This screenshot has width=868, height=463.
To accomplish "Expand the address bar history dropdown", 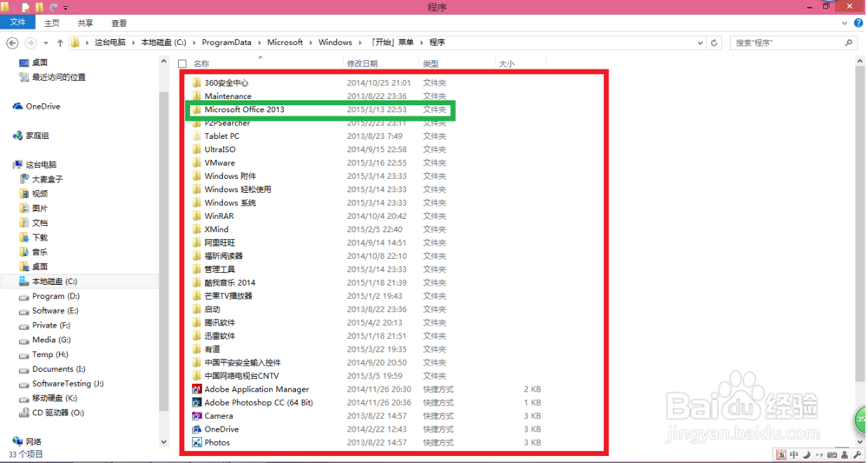I will click(700, 43).
